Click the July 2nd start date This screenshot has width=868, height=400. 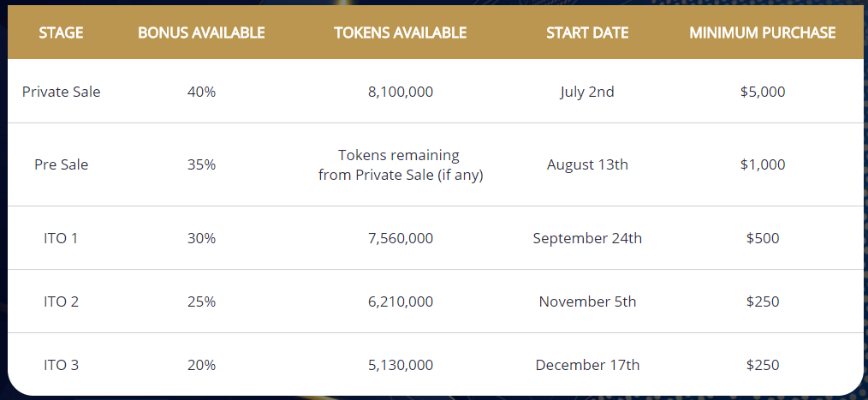point(587,92)
